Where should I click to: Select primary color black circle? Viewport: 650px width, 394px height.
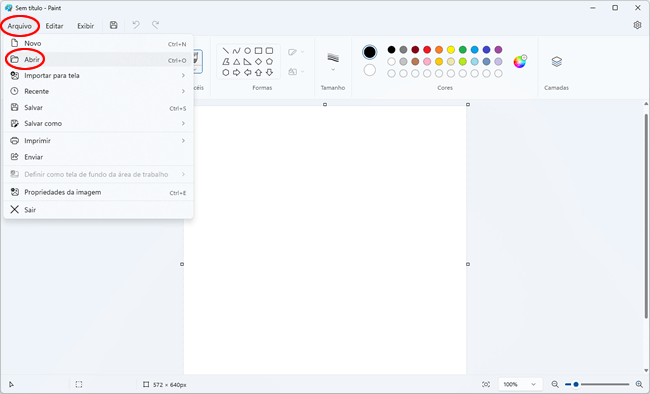click(x=369, y=52)
